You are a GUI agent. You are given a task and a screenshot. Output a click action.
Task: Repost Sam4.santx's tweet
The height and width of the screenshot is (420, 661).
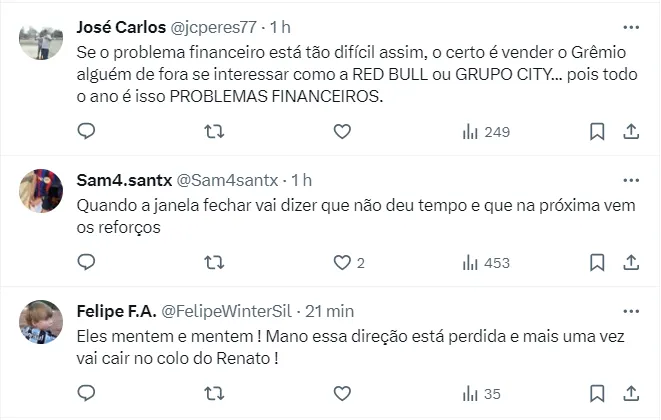pyautogui.click(x=214, y=262)
